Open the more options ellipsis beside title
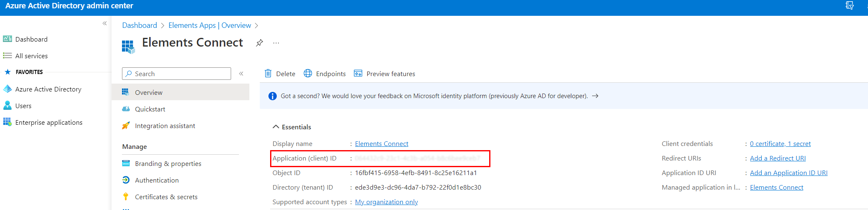This screenshot has width=868, height=210. point(276,43)
